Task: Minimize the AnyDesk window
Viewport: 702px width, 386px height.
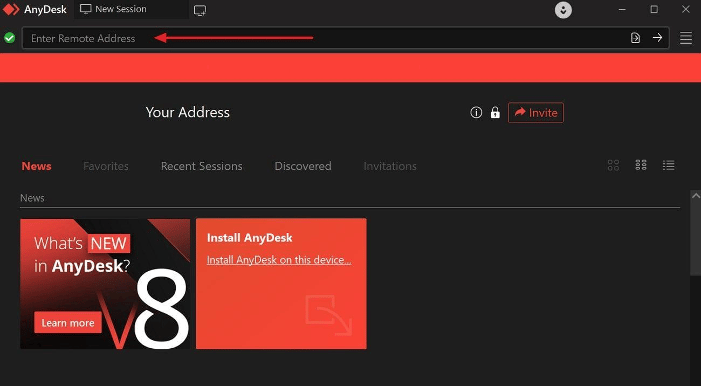Action: [x=622, y=9]
